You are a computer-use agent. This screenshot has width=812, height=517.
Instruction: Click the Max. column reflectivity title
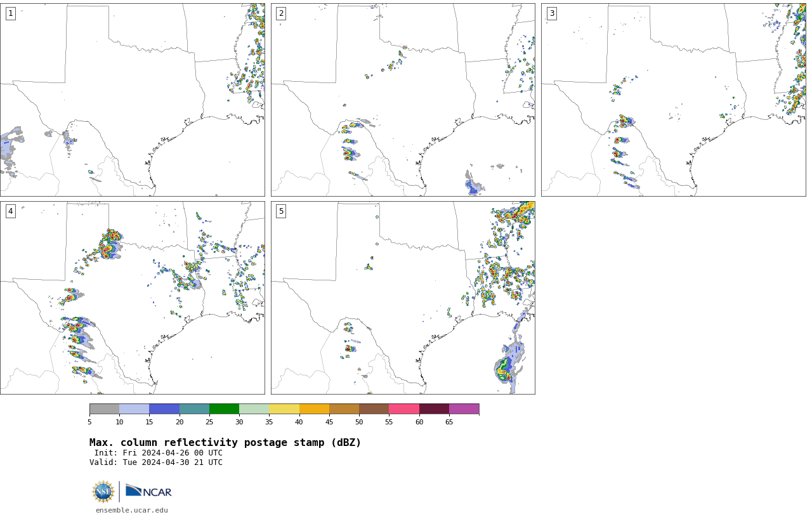225,443
